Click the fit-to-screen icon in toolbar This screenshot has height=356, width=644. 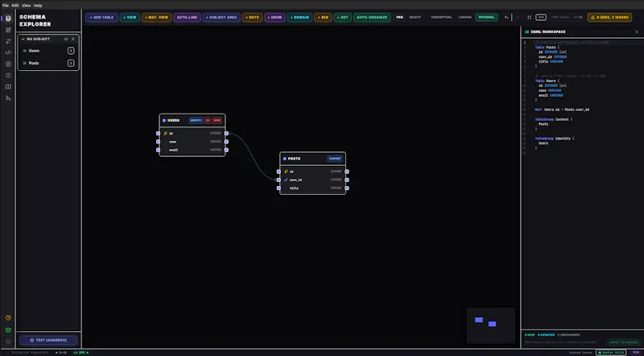[x=530, y=17]
